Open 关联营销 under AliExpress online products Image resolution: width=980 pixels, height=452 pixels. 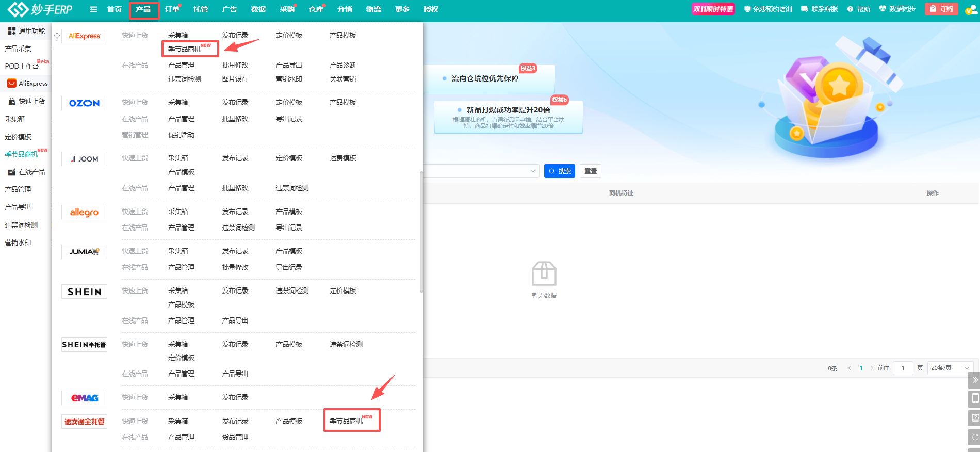click(x=343, y=79)
